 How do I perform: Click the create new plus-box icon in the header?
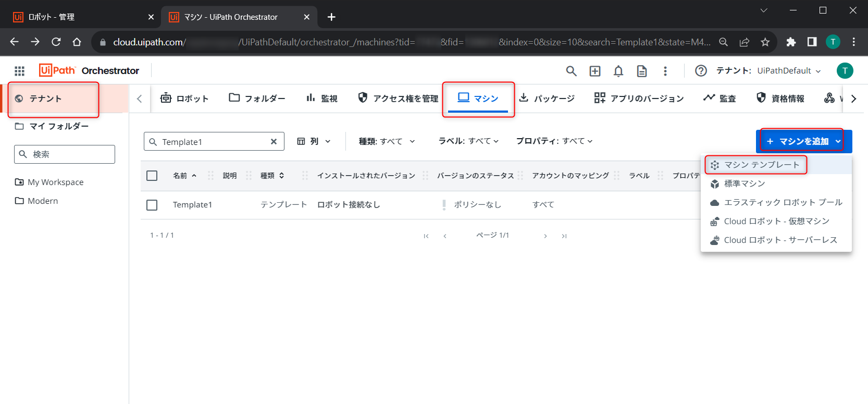tap(595, 71)
